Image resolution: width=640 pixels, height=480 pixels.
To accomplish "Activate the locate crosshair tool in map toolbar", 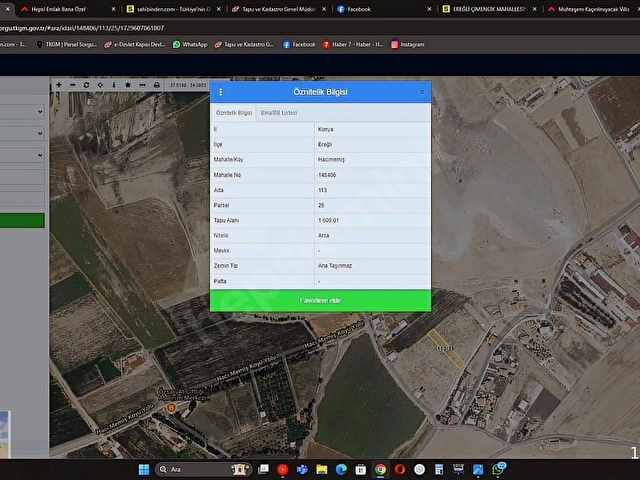I will (x=100, y=85).
